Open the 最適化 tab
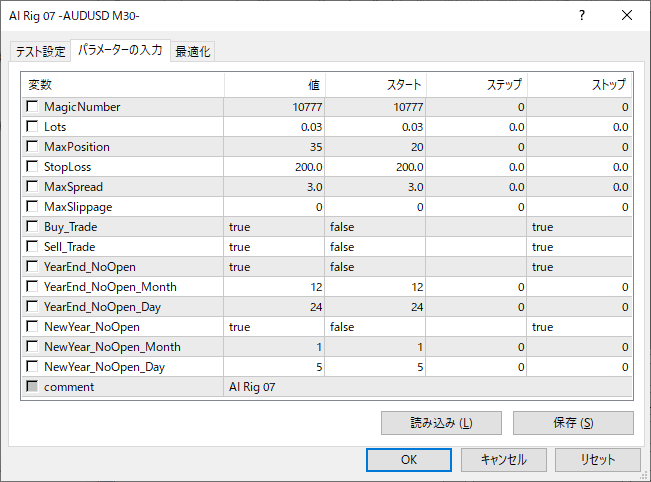The image size is (651, 482). pos(193,51)
